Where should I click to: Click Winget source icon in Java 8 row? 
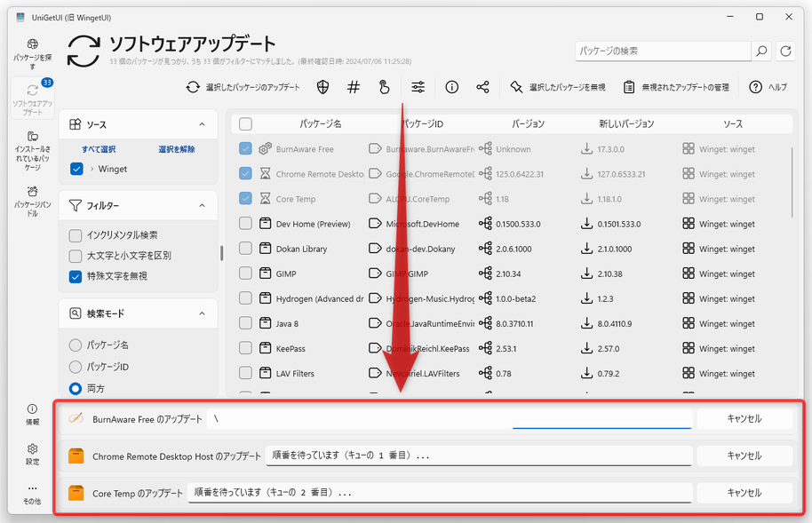click(x=689, y=322)
